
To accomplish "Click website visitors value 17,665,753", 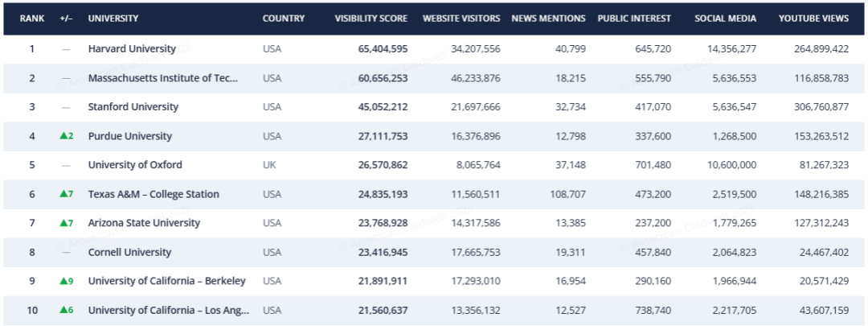I will [476, 252].
